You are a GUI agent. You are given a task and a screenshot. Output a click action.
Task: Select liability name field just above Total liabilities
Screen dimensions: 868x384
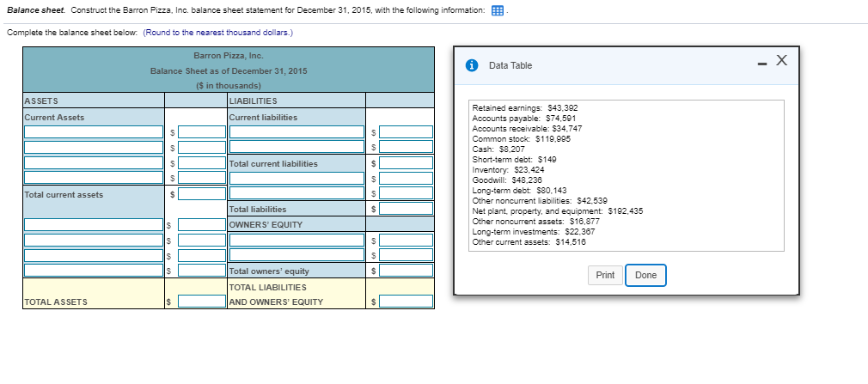click(296, 193)
